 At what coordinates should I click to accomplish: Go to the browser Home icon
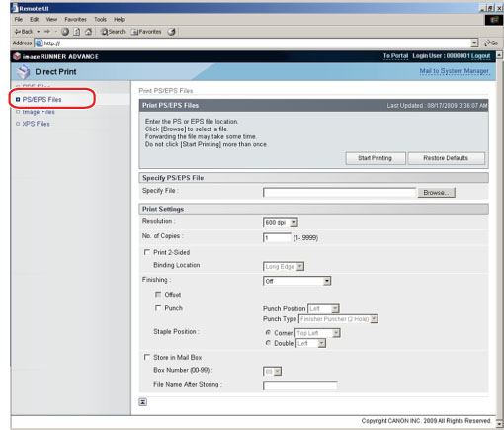pyautogui.click(x=88, y=32)
